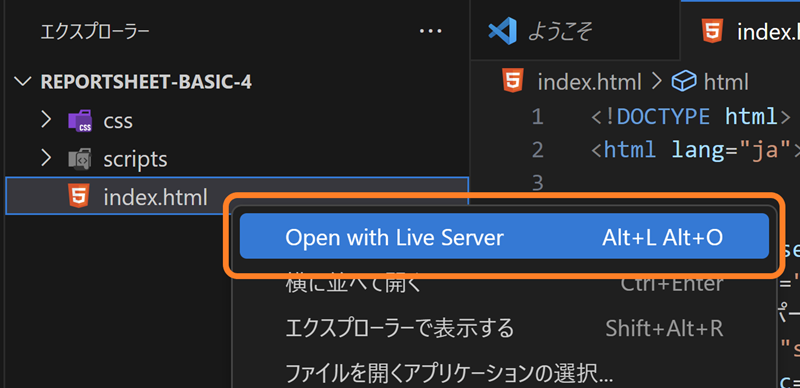This screenshot has height=388, width=800.
Task: Expand the css folder chevron
Action: coord(46,120)
